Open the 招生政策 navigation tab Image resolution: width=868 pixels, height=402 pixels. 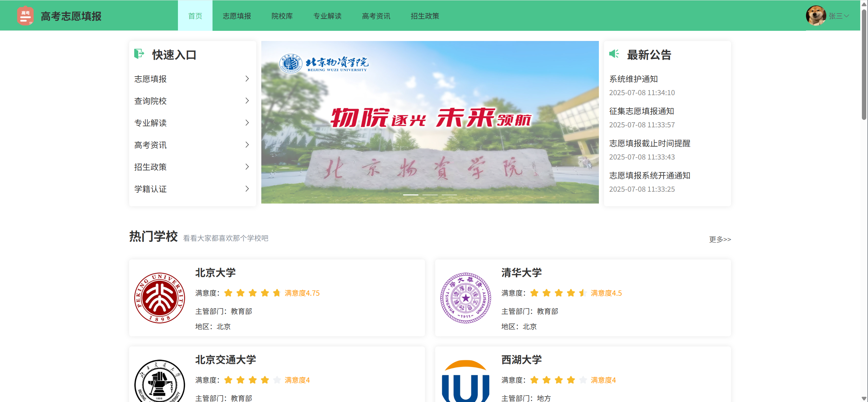(x=425, y=16)
